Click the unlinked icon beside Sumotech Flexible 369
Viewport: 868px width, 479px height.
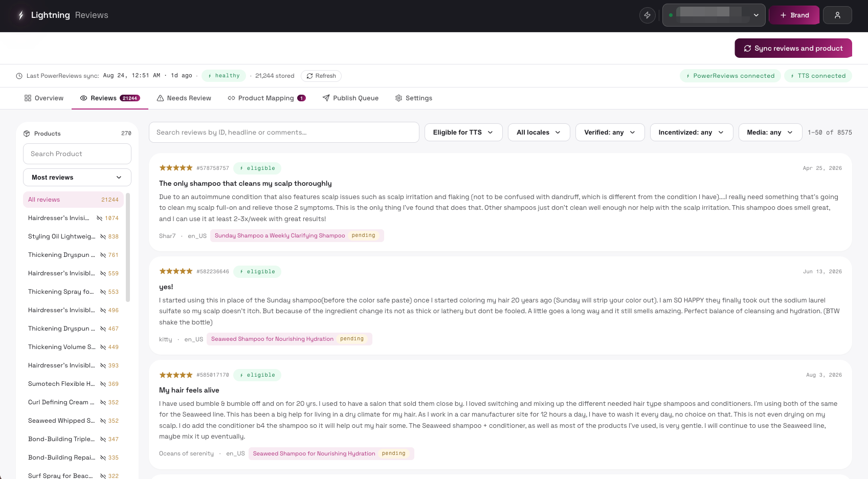[x=103, y=384]
